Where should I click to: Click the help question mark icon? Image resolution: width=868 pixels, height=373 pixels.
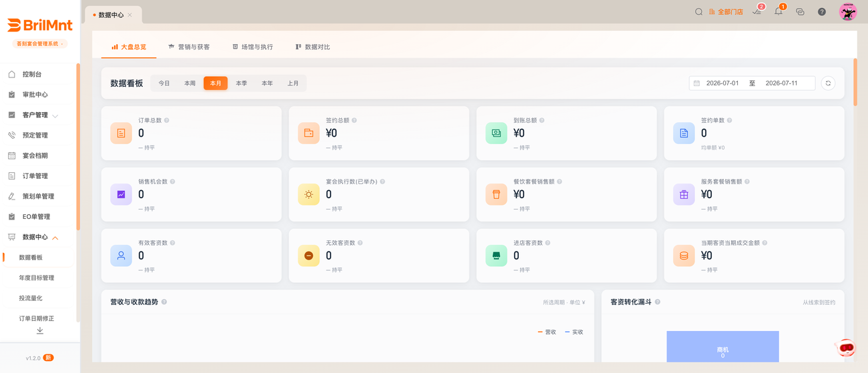pos(822,12)
